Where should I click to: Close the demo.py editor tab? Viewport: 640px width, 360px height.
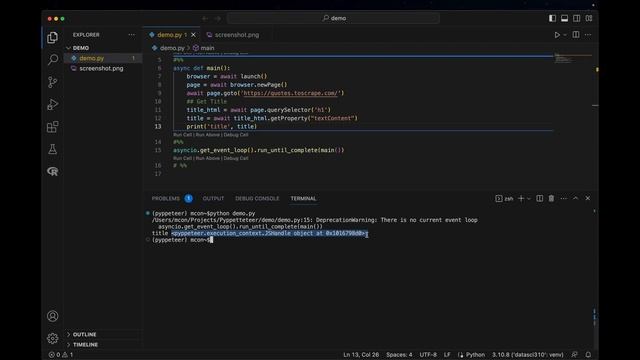[193, 35]
